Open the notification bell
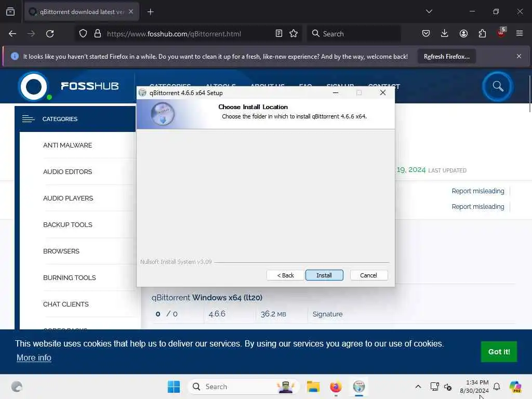The height and width of the screenshot is (399, 532). click(496, 387)
